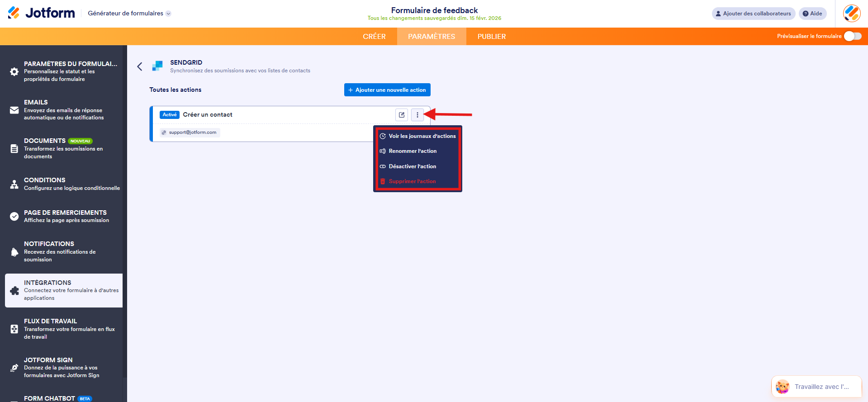The height and width of the screenshot is (402, 868).
Task: Go back with the left chevron arrow
Action: 140,66
